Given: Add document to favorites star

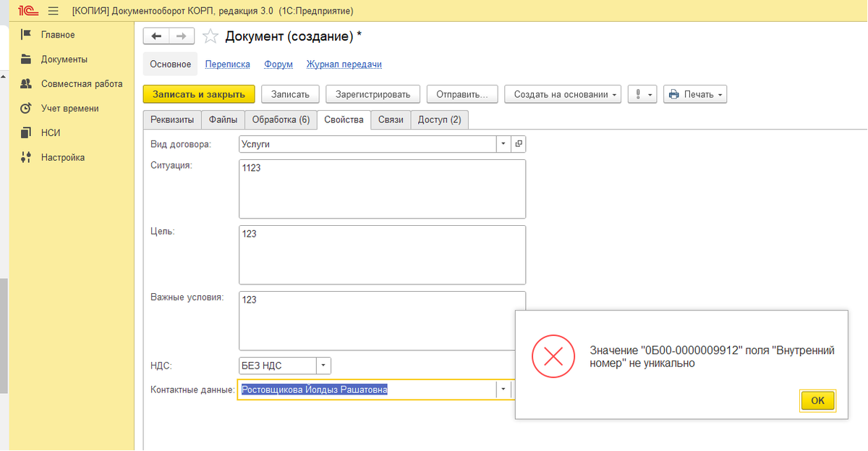Looking at the screenshot, I should [x=210, y=36].
